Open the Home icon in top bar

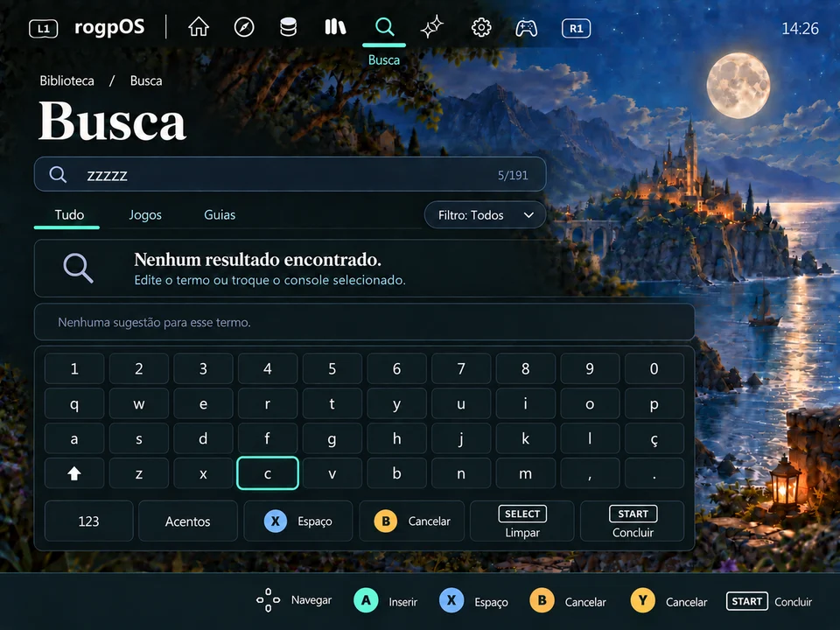pos(199,27)
